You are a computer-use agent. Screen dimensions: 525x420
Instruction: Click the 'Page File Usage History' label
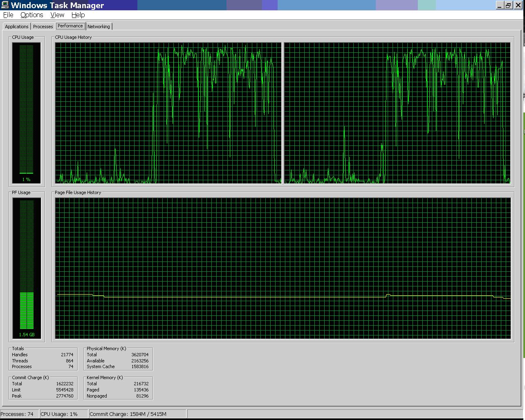click(x=78, y=192)
